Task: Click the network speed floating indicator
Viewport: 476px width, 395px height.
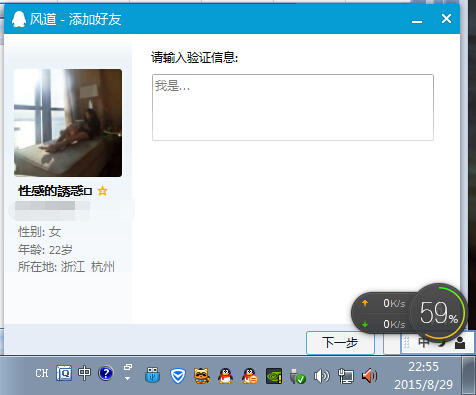Action: [382, 313]
